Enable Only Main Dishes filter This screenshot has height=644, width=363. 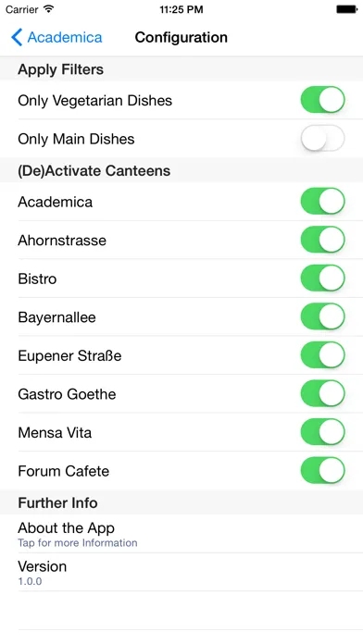[322, 139]
